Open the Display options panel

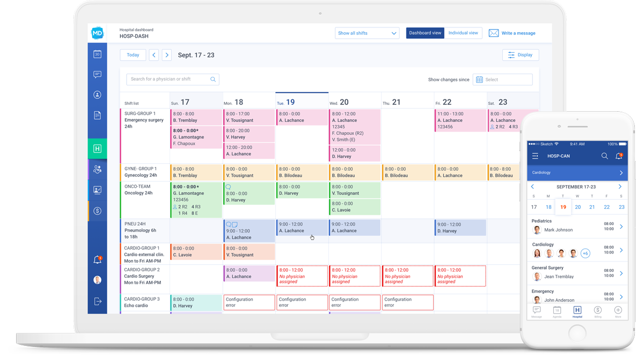pyautogui.click(x=520, y=55)
